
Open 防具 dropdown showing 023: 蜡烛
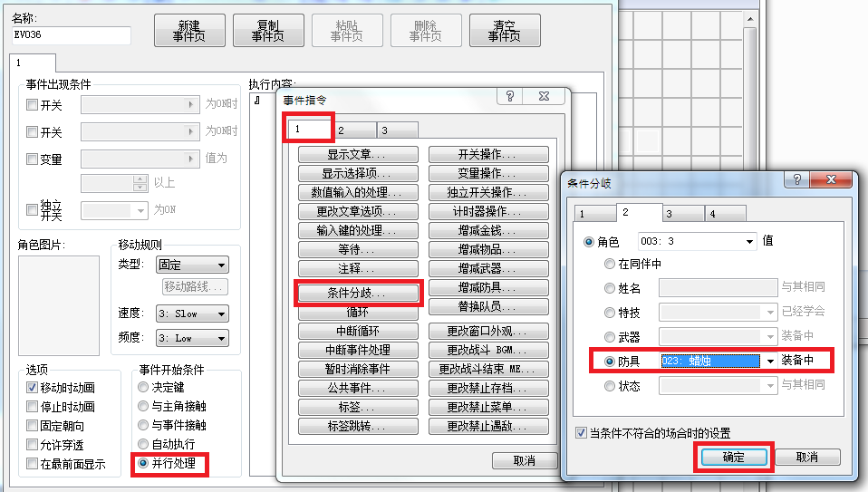(x=719, y=361)
